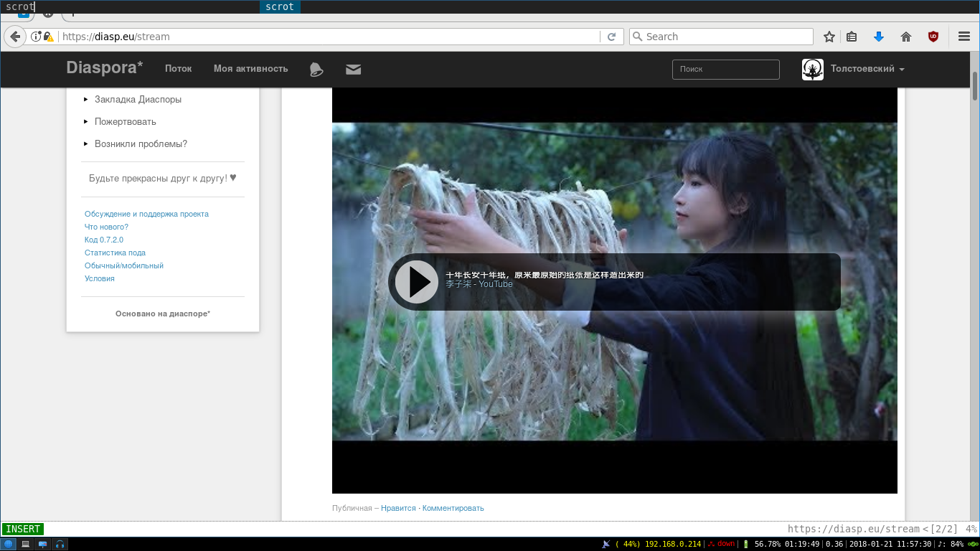Show bookmarks list icon in toolbar
This screenshot has width=980, height=551.
(852, 37)
